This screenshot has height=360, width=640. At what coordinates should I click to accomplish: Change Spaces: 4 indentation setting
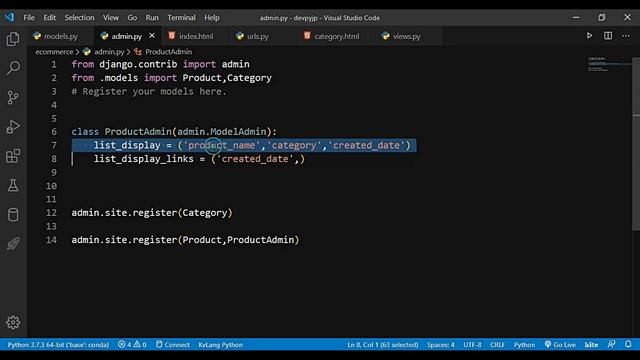pyautogui.click(x=440, y=344)
